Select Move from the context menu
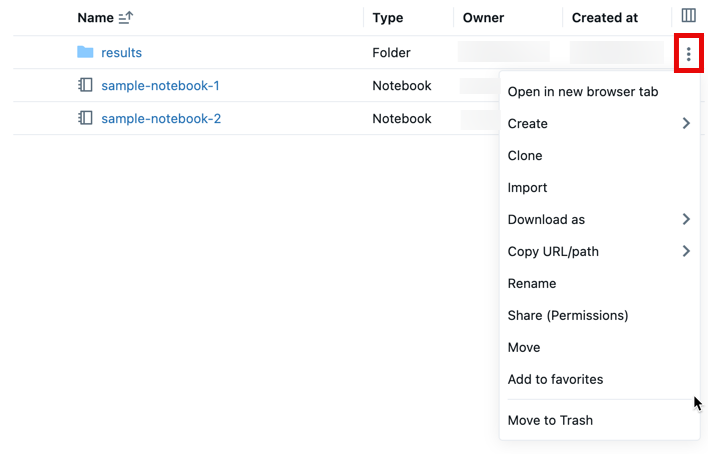This screenshot has height=454, width=708. 524,348
